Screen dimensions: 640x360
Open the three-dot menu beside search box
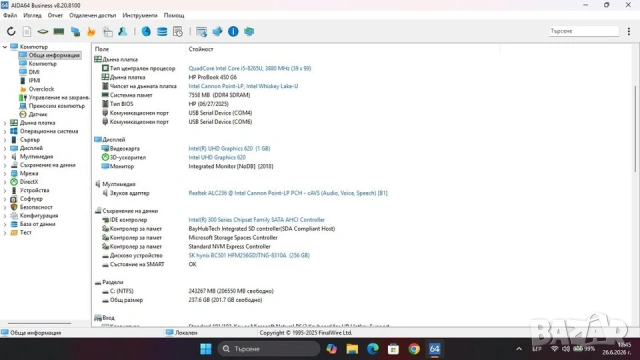629,31
